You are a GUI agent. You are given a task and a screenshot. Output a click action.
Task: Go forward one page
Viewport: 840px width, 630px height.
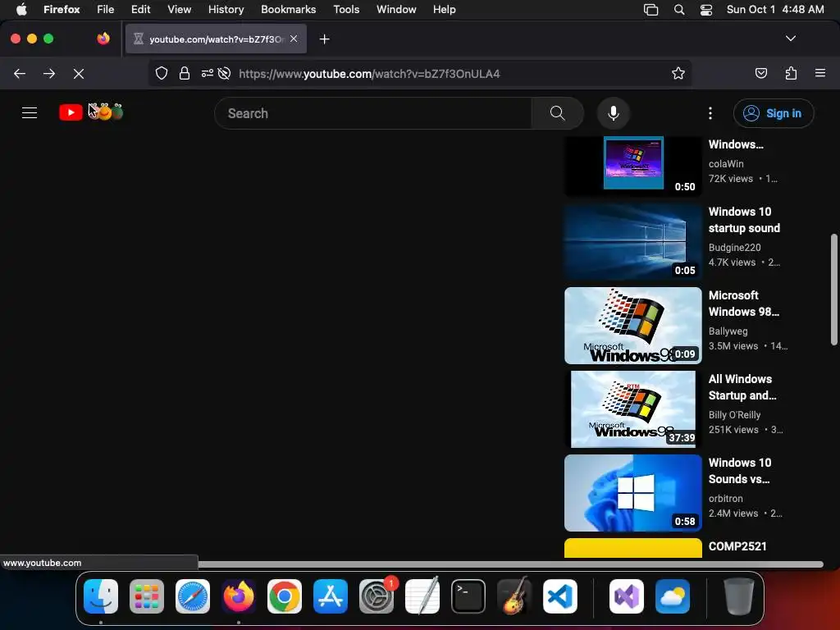tap(49, 73)
